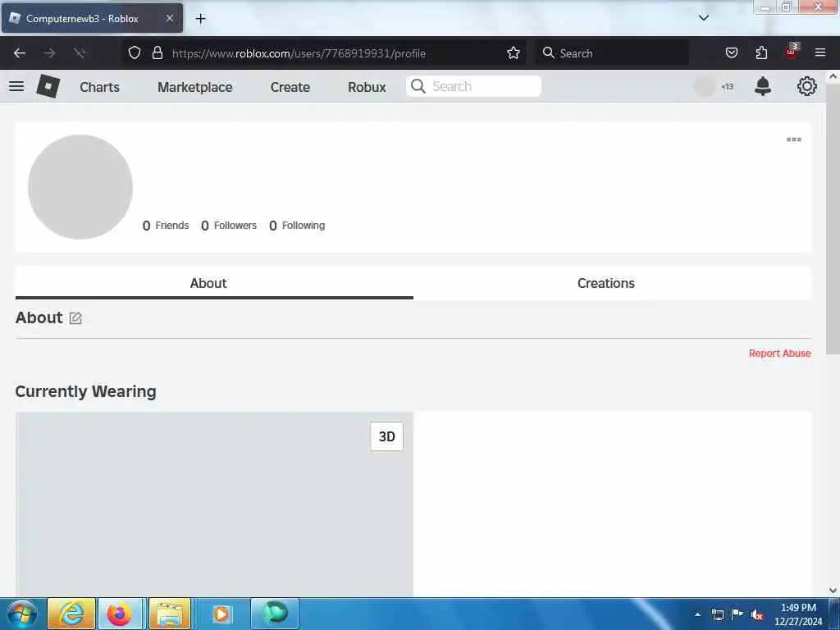Click the browser forward arrow
Image resolution: width=840 pixels, height=630 pixels.
click(49, 53)
